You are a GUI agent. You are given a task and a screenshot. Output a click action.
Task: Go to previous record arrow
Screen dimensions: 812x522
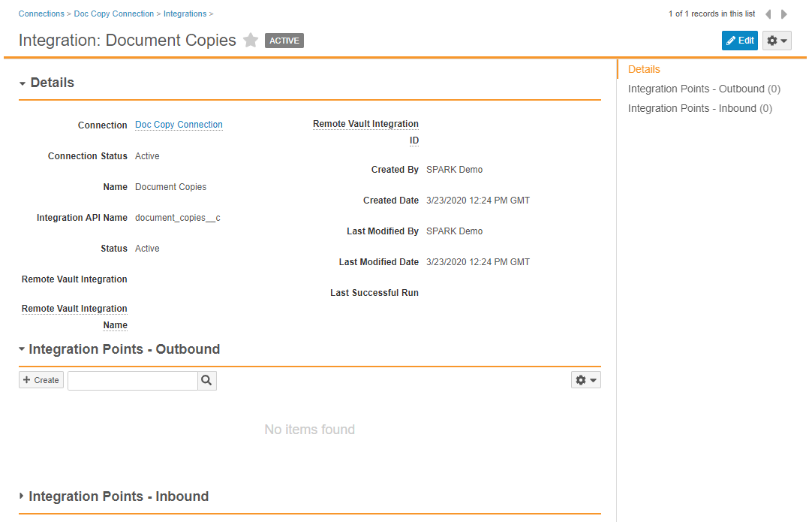point(768,14)
